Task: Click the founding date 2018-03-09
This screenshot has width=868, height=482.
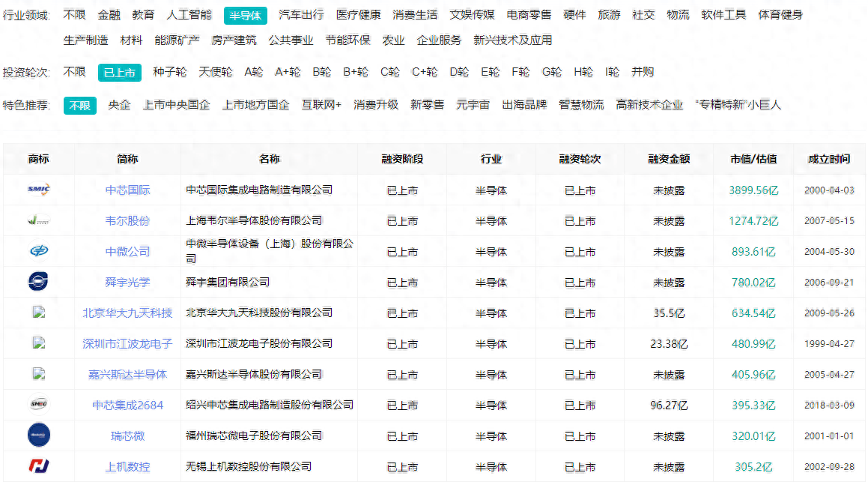Action: pos(829,405)
